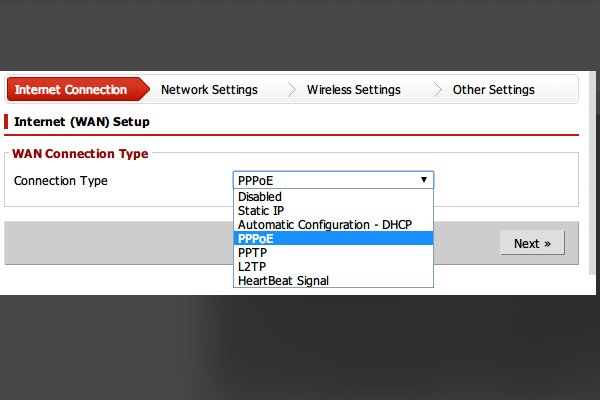The height and width of the screenshot is (400, 600).
Task: Choose PPTP from the dropdown list
Action: (x=253, y=253)
